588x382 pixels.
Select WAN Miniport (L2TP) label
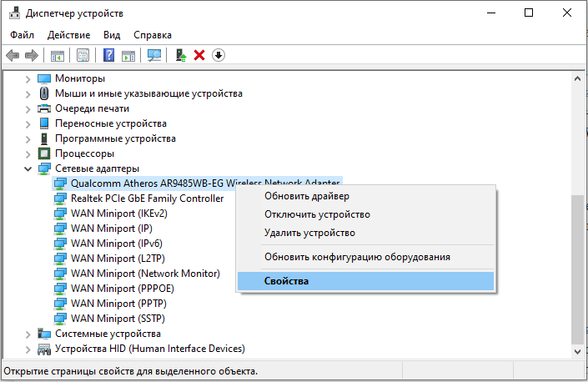118,259
